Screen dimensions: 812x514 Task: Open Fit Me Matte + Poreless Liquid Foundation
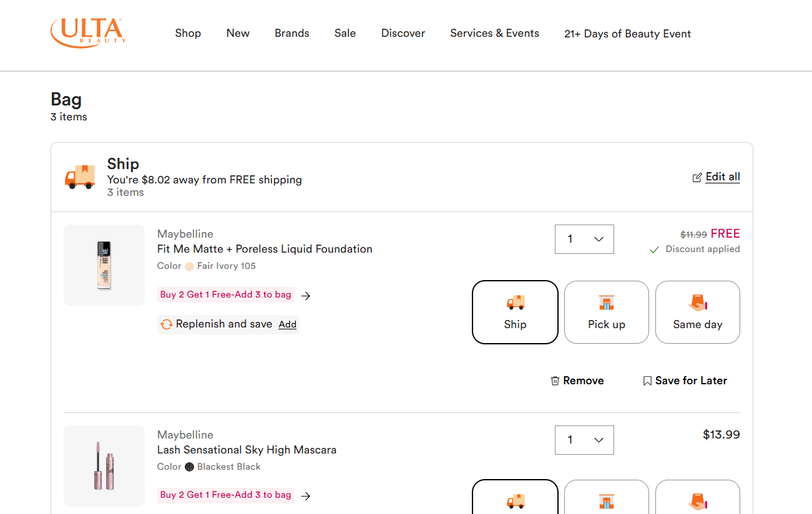pyautogui.click(x=265, y=249)
